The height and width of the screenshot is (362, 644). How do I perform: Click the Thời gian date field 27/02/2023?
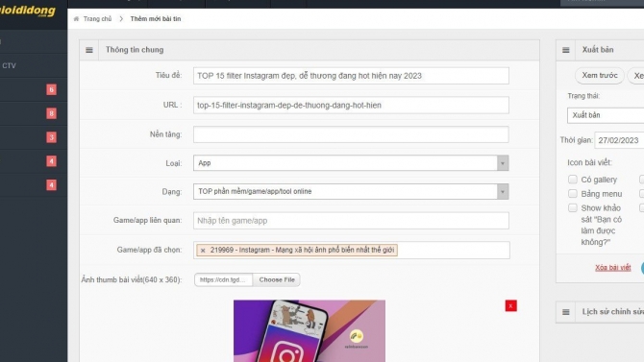619,140
